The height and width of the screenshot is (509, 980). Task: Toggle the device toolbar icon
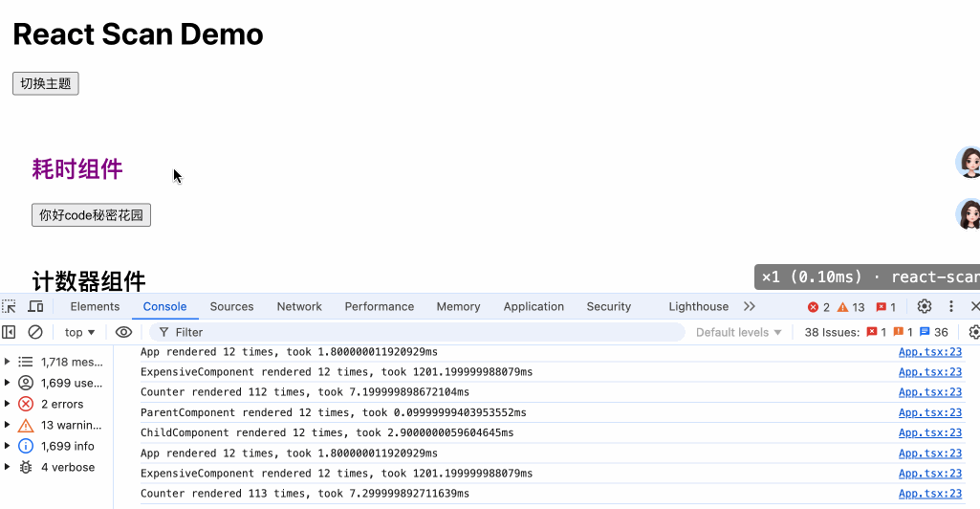[x=35, y=306]
